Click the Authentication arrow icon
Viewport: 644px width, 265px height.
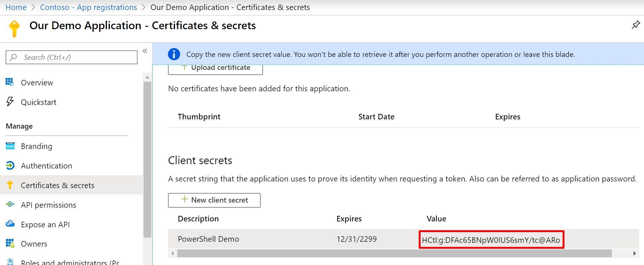(10, 166)
